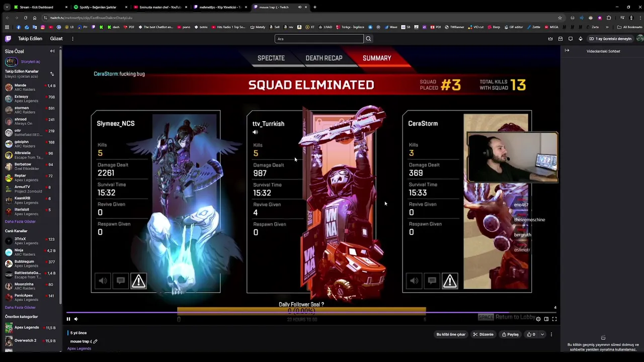Enter fullscreen in the clip player
Viewport: 644px width, 362px height.
pyautogui.click(x=554, y=319)
